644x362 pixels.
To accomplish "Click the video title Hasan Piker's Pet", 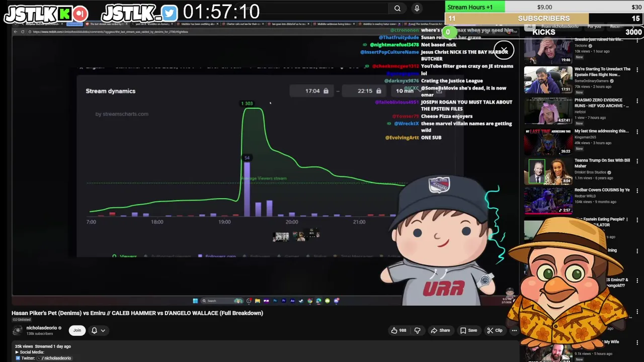I will click(137, 313).
